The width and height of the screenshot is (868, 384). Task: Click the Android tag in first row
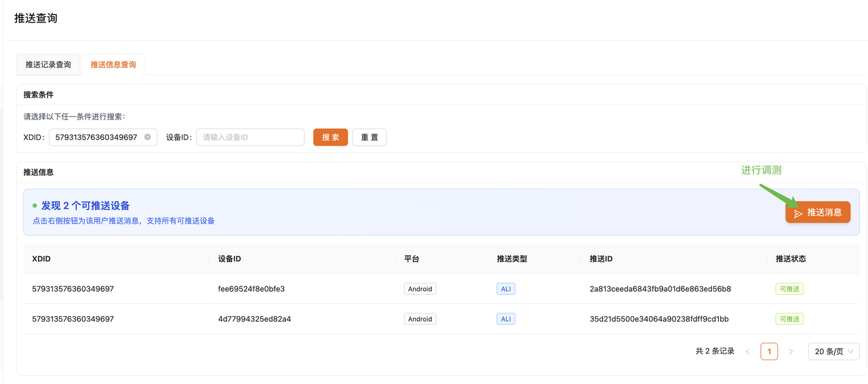coord(420,289)
